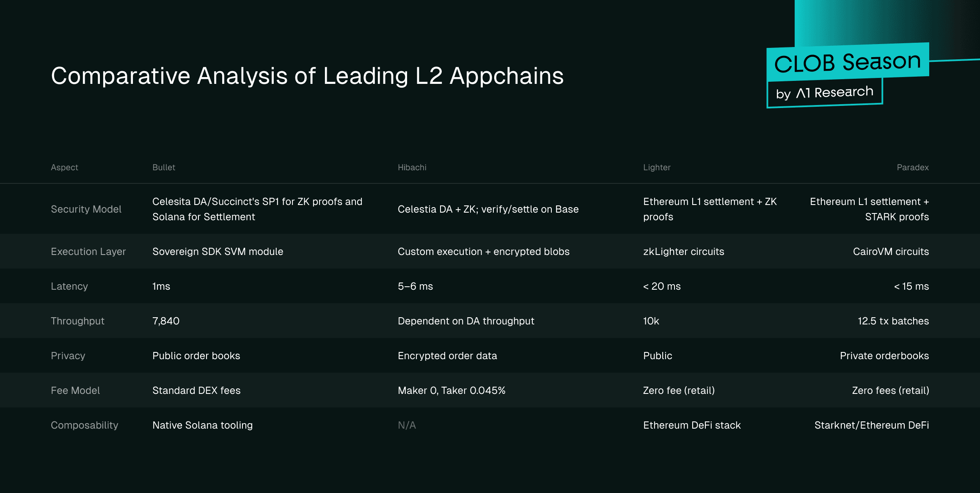This screenshot has height=493, width=980.
Task: Click 'zkLighter circuits' cell
Action: point(683,252)
